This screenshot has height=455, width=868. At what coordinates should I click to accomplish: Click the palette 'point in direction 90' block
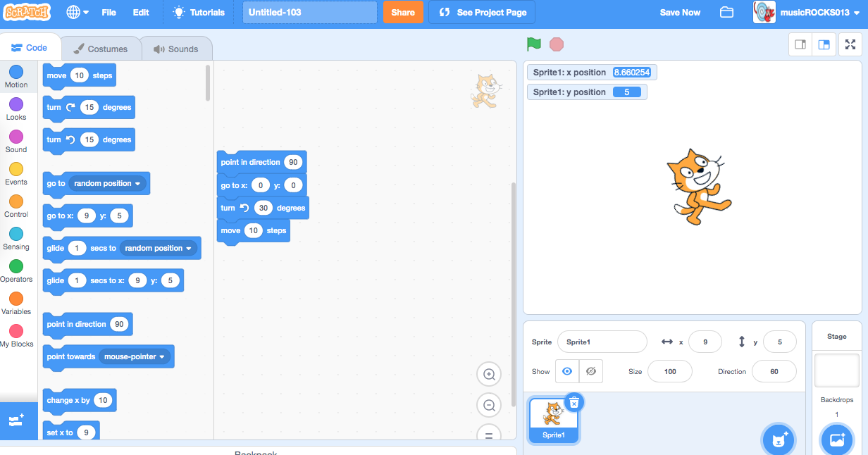click(x=88, y=324)
